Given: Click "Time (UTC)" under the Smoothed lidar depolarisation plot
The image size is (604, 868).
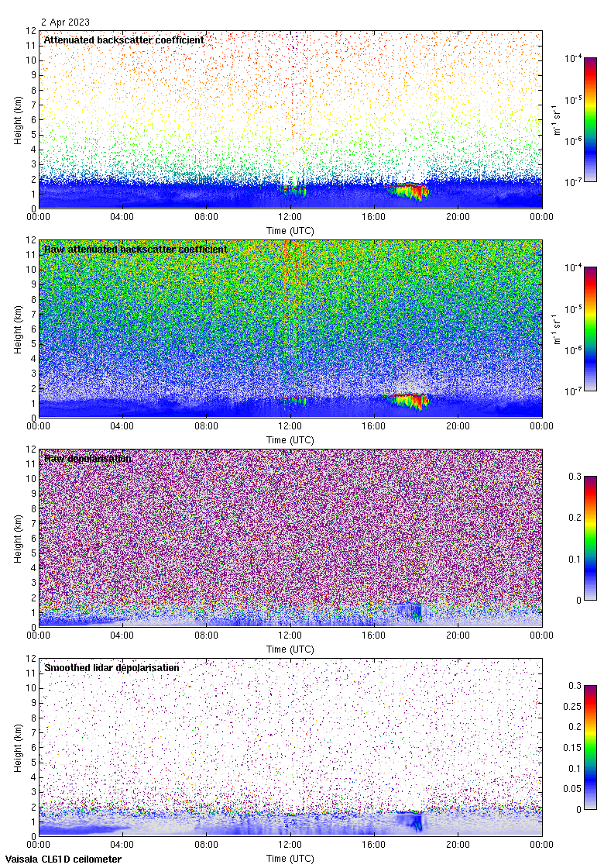Looking at the screenshot, I should click(x=290, y=859).
